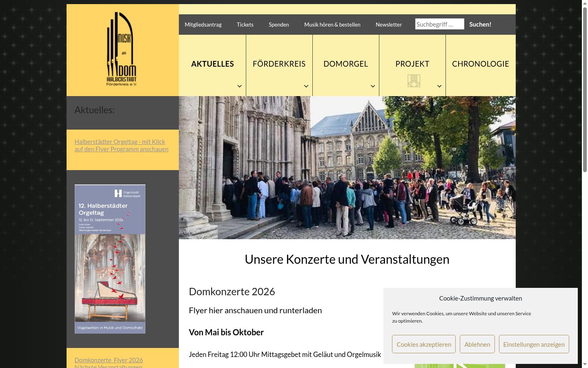Viewport: 588px width, 368px height.
Task: Click the scrollbar down arrow
Action: click(585, 364)
